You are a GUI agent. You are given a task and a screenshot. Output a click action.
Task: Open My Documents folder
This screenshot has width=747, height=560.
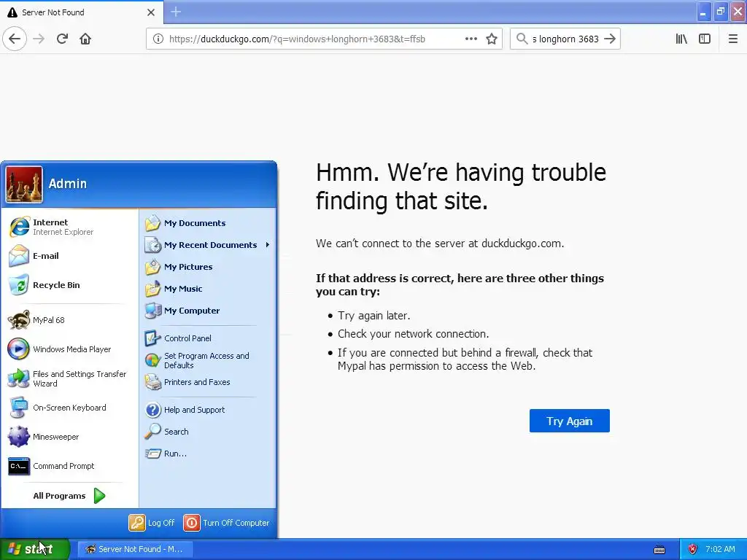point(208,223)
